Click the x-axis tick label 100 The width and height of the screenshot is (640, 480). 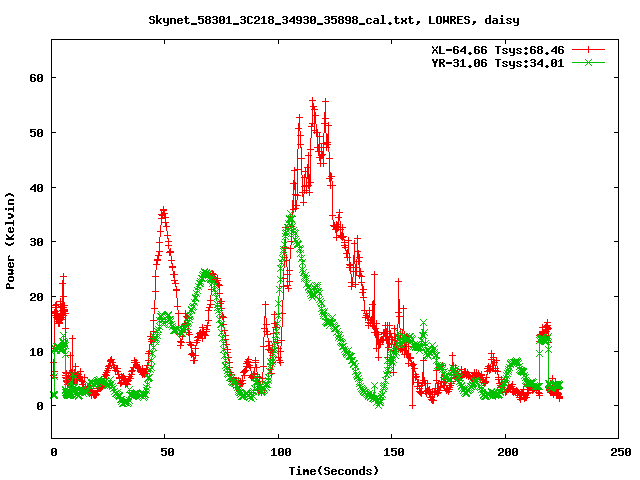tap(281, 452)
